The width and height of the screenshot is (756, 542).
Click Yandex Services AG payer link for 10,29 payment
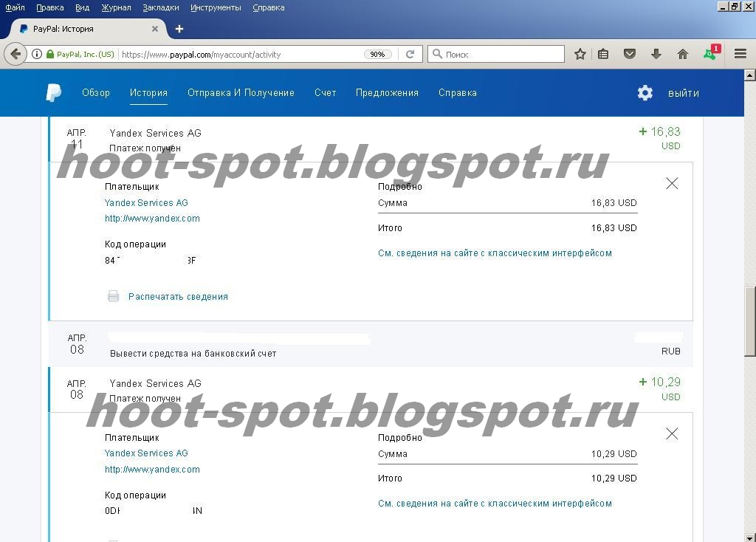point(146,453)
